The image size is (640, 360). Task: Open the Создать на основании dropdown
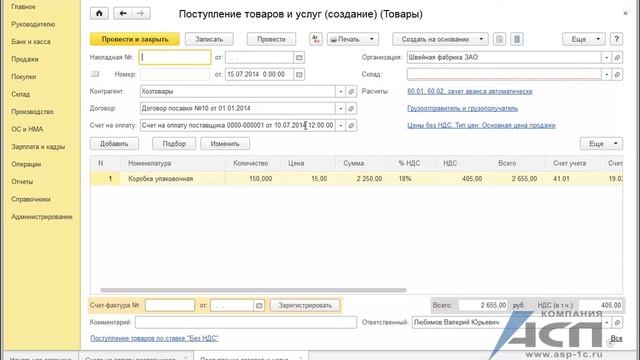click(440, 39)
